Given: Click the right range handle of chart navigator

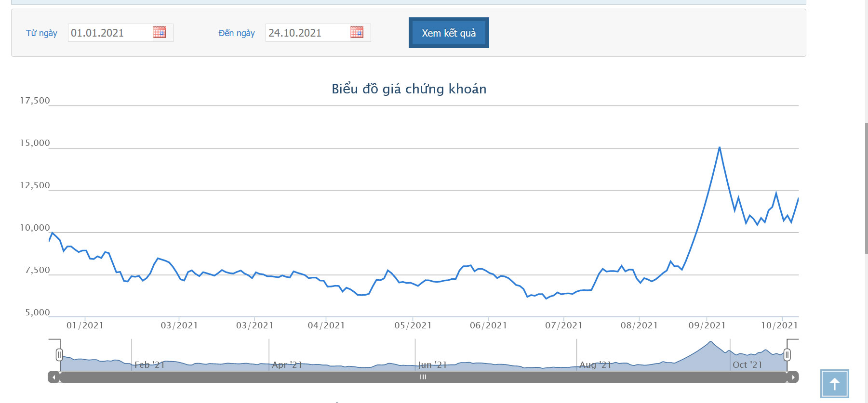Looking at the screenshot, I should (787, 355).
